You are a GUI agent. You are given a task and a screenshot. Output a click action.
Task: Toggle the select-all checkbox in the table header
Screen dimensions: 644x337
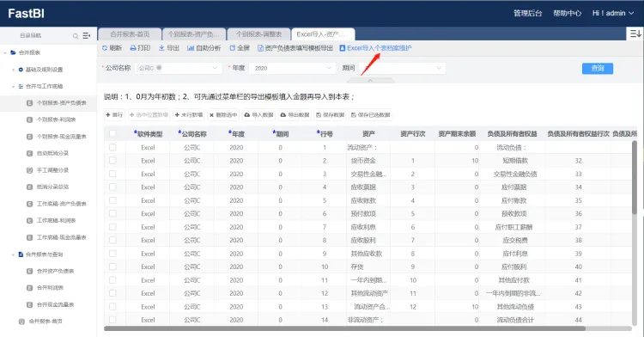(x=112, y=133)
